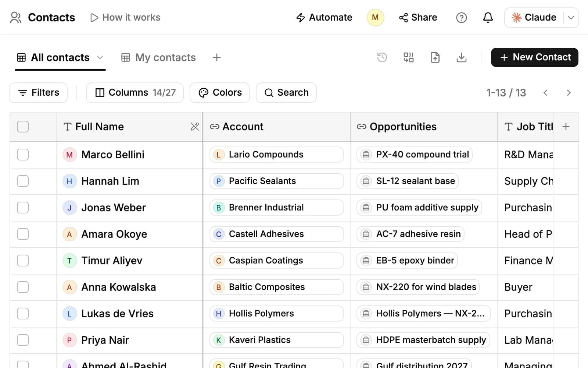Click the QR/scan layout icon

point(409,57)
